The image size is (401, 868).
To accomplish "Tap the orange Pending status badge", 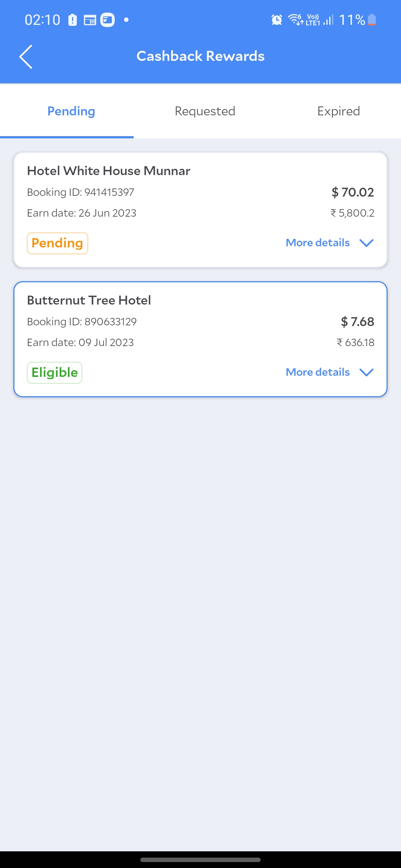I will click(58, 243).
